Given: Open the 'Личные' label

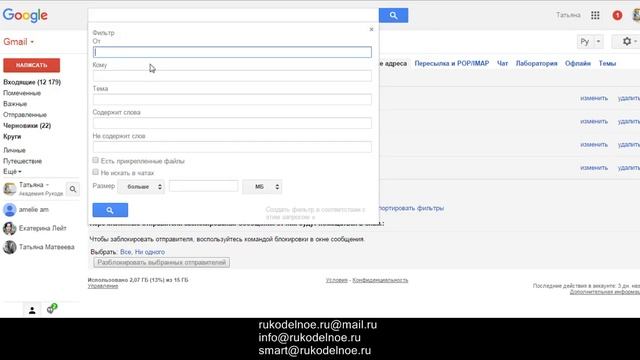Looking at the screenshot, I should 14,150.
